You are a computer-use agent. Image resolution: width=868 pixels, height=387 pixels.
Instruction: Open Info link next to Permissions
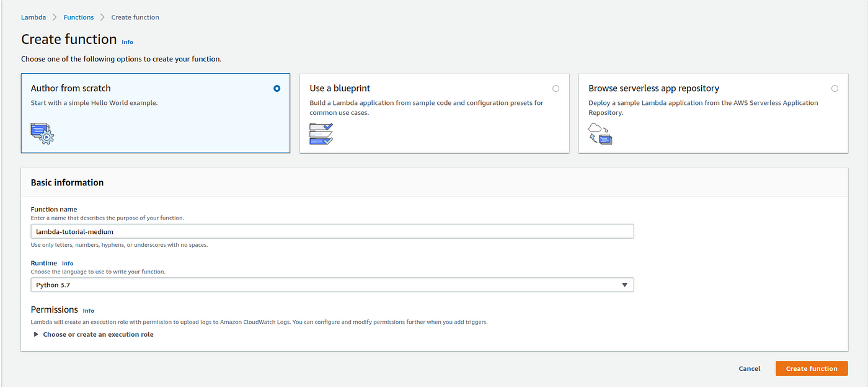pos(89,311)
